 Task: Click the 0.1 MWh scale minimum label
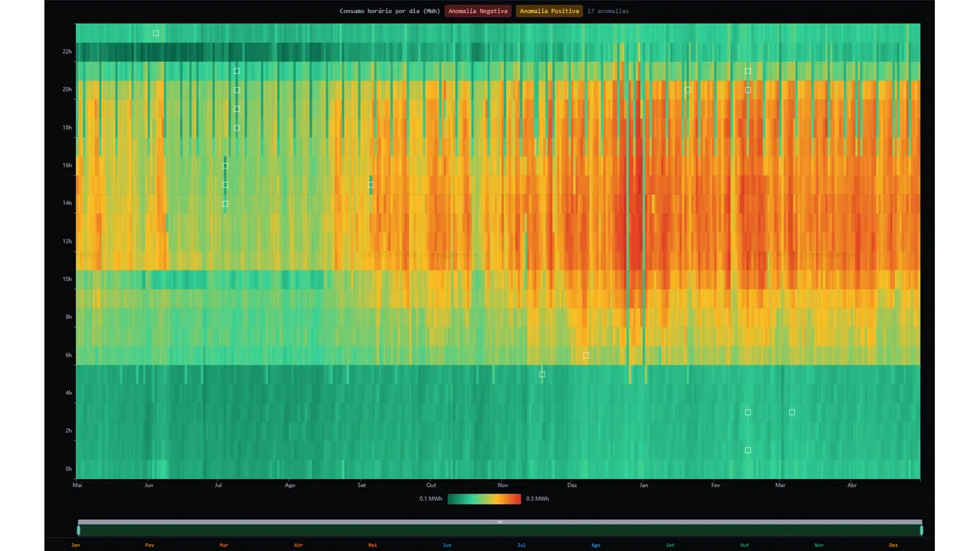click(x=430, y=499)
